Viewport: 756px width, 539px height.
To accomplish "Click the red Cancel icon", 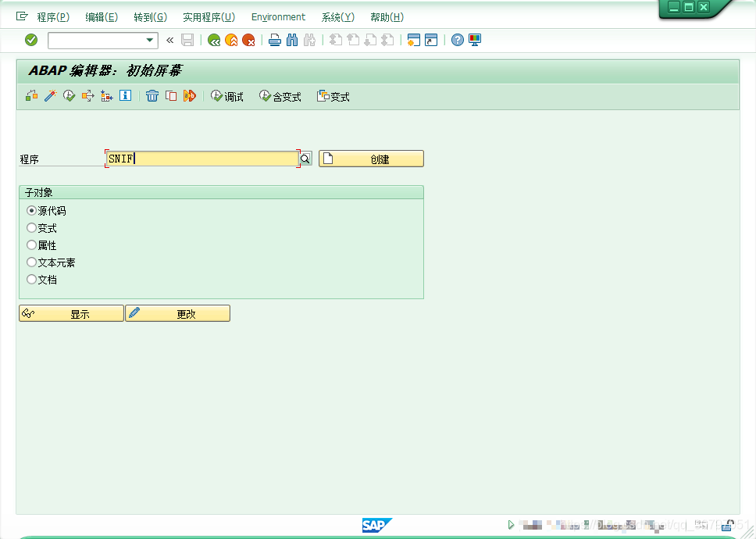I will tap(249, 40).
